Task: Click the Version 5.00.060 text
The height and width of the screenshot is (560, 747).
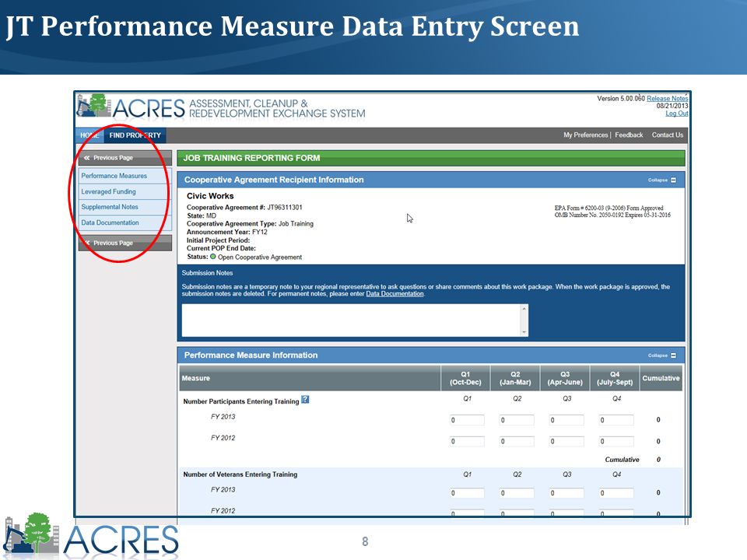Action: click(x=621, y=99)
